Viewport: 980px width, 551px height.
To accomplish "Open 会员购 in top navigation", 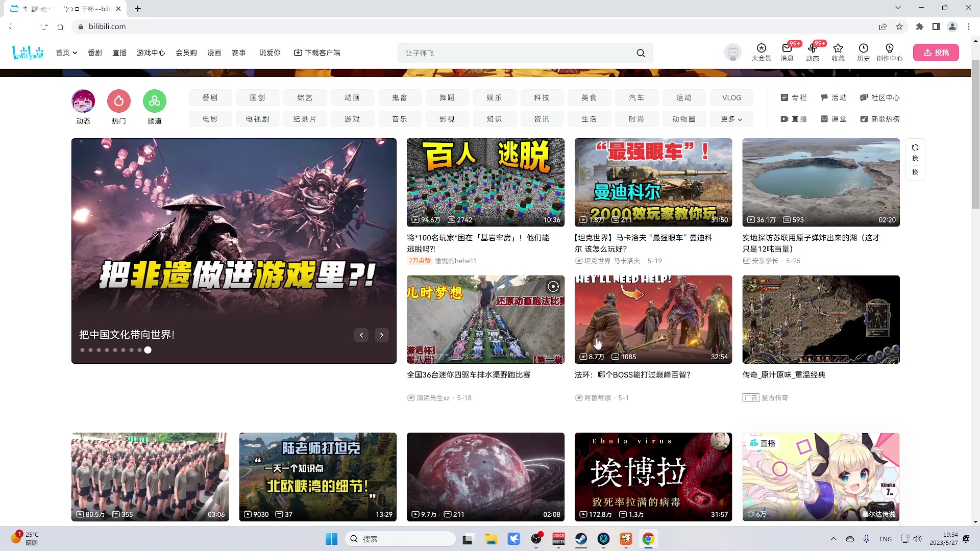I will [186, 53].
